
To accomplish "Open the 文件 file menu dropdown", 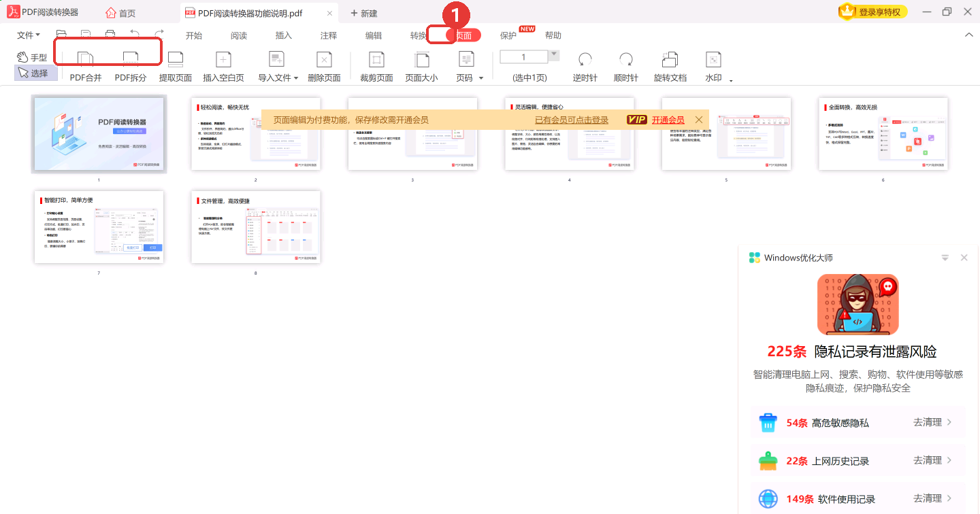I will pyautogui.click(x=29, y=35).
